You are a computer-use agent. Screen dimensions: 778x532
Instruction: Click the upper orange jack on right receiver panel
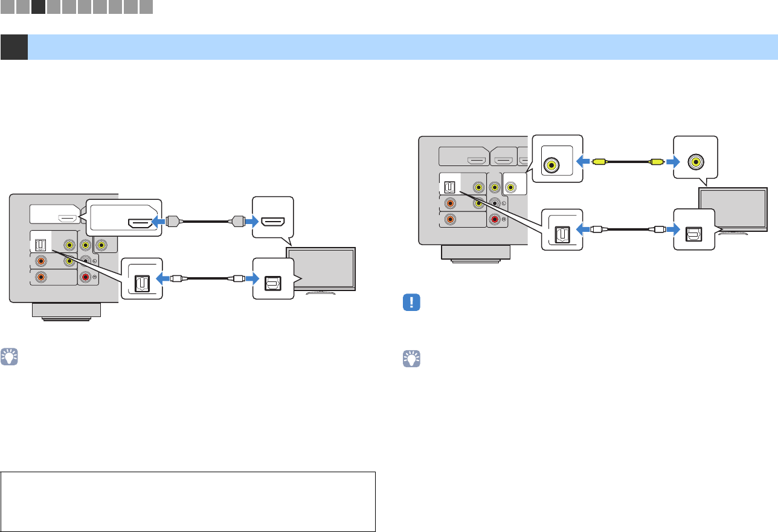tap(450, 204)
